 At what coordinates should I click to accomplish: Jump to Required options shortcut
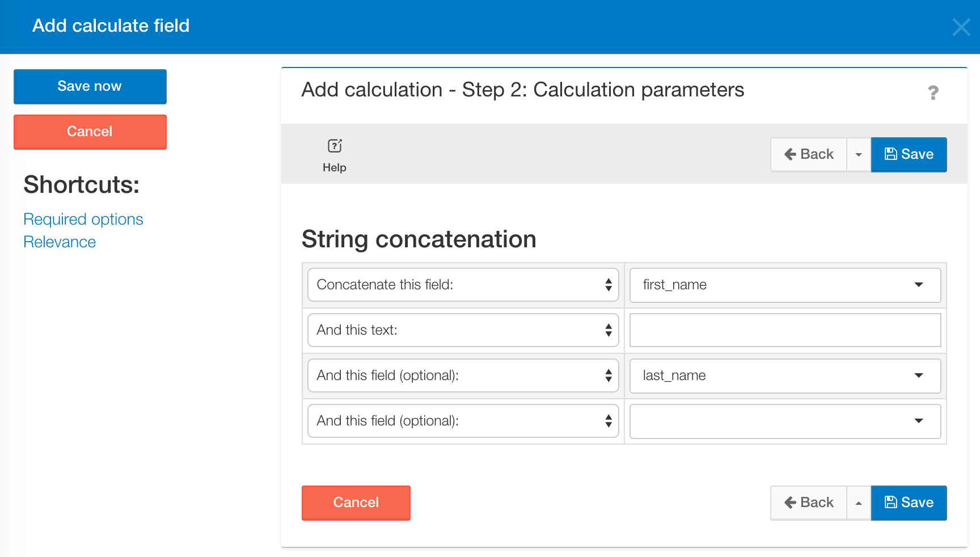[83, 220]
